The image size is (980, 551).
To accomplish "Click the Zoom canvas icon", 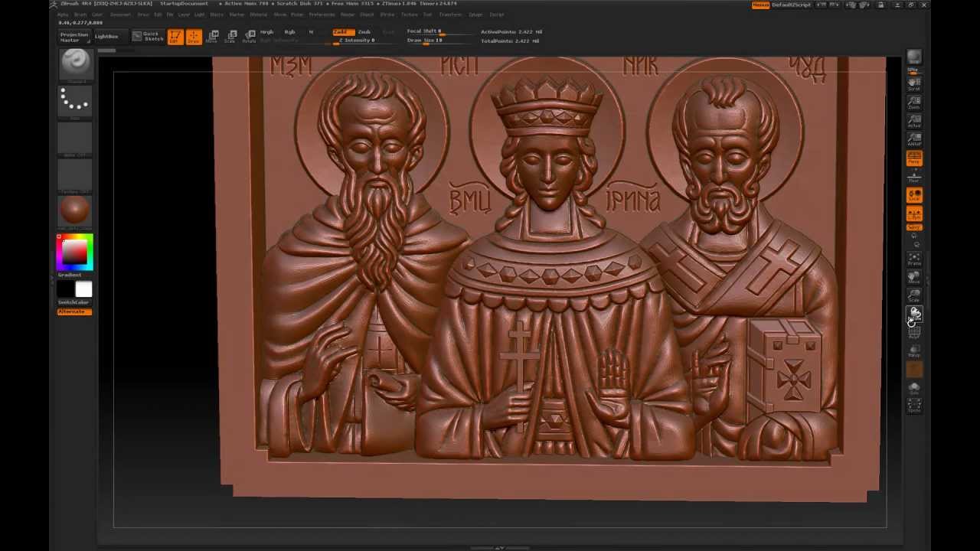I will pyautogui.click(x=914, y=103).
